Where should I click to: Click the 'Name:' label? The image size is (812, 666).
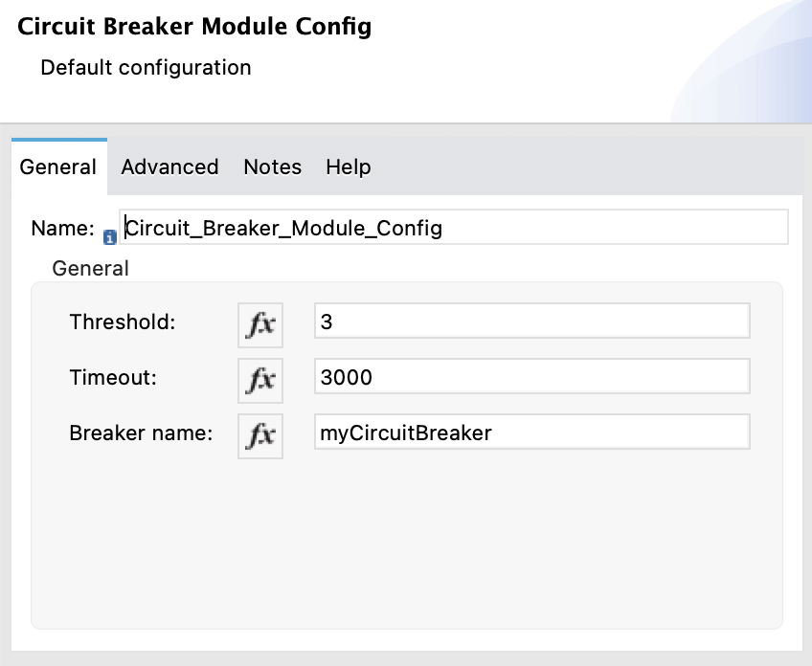click(62, 228)
